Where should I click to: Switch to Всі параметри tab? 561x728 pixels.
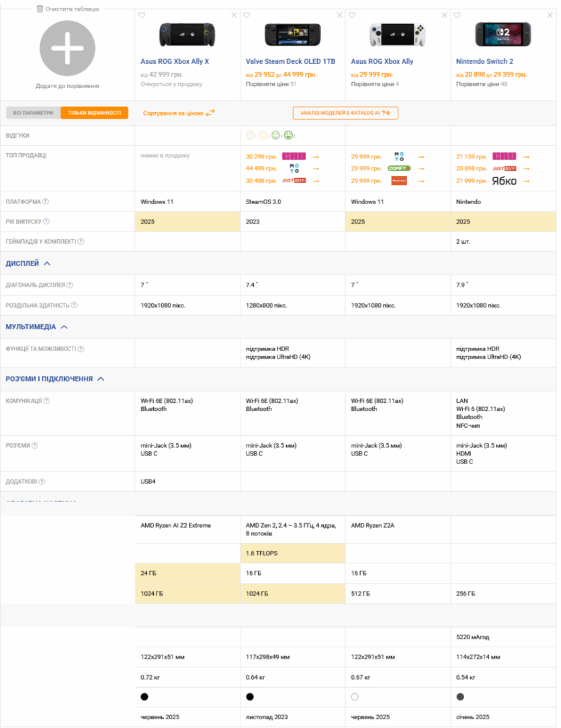coord(34,113)
